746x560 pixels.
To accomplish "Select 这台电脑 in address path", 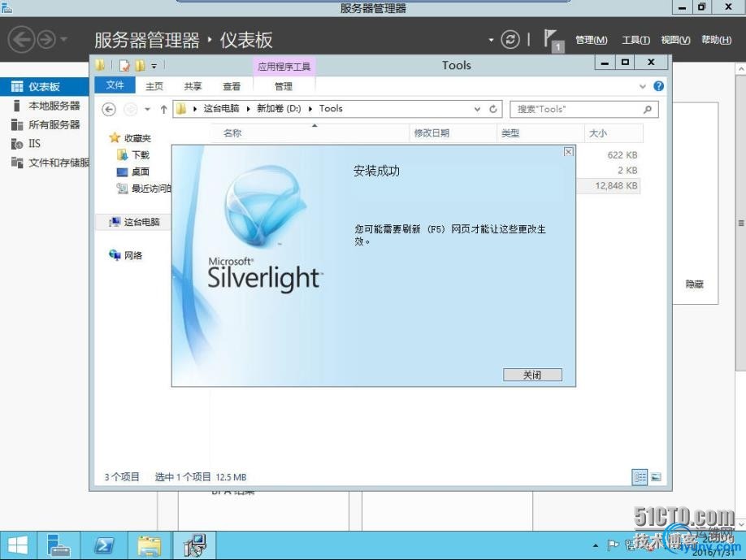I will tap(221, 108).
